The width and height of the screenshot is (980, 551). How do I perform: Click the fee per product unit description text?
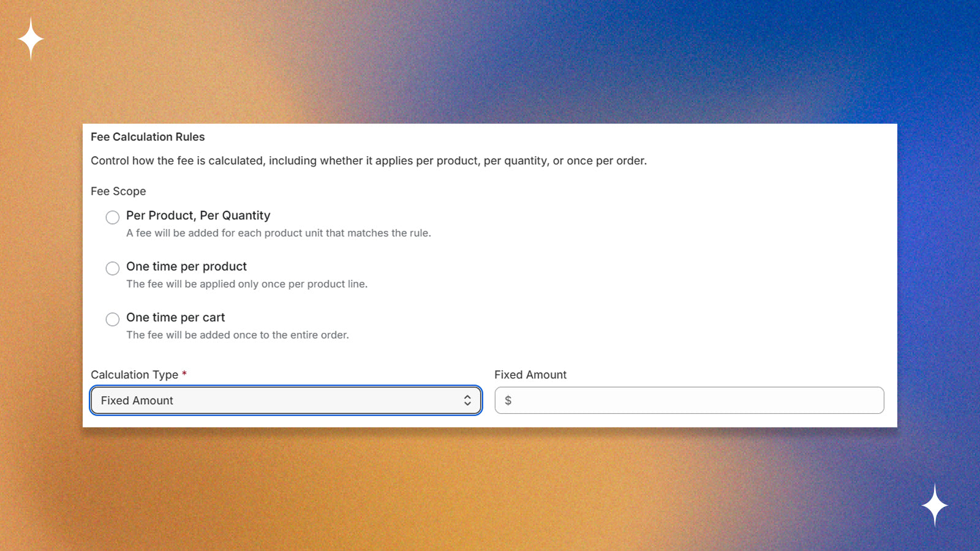(x=279, y=233)
